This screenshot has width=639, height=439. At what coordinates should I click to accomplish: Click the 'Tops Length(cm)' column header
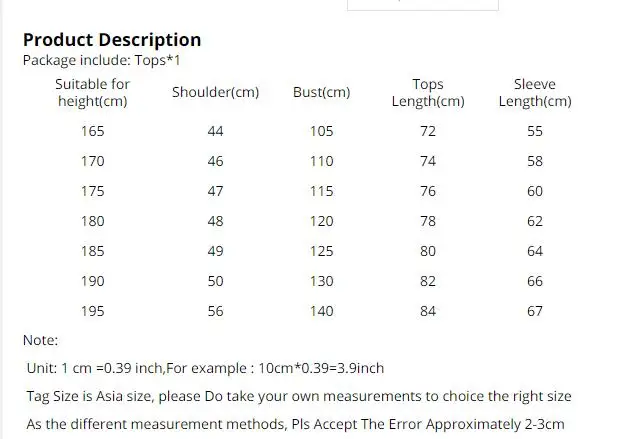[428, 93]
